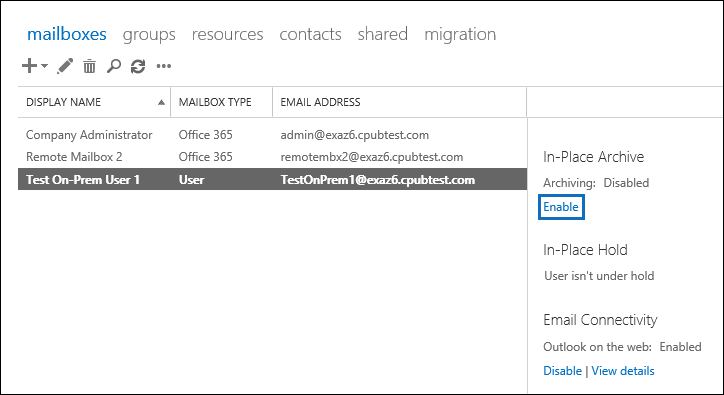Click User isn't under hold text
Image resolution: width=724 pixels, height=395 pixels.
(x=599, y=276)
